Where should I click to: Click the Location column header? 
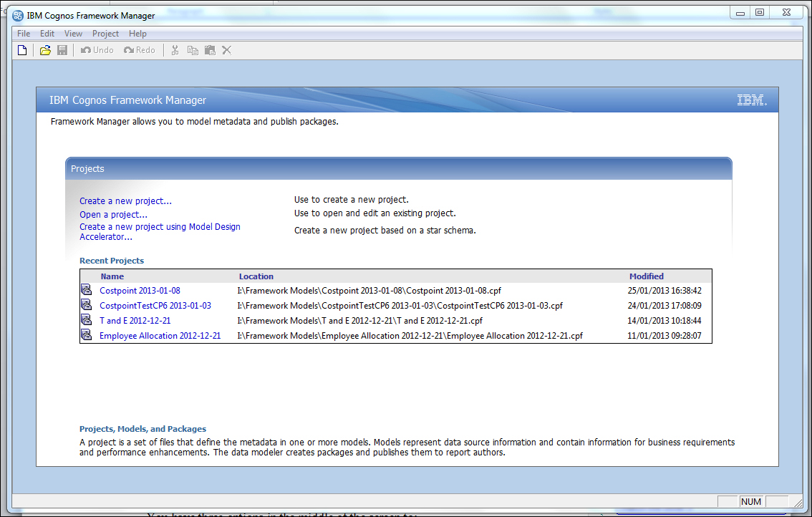[x=256, y=276]
